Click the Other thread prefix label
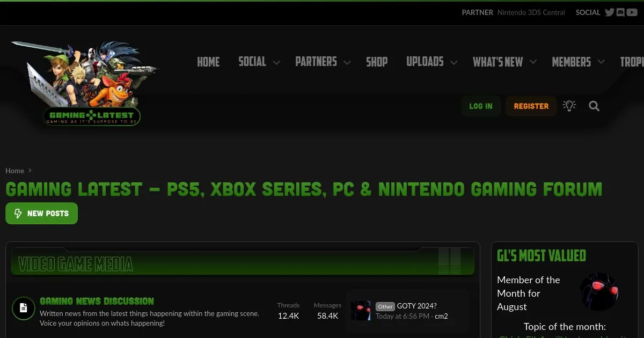 [x=385, y=307]
